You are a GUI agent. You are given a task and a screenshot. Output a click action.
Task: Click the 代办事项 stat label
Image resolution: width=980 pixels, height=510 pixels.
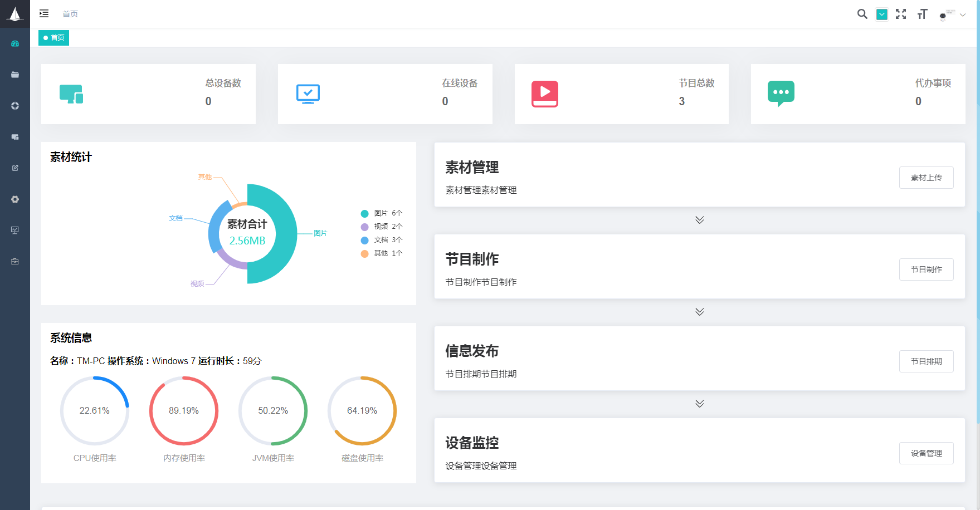pyautogui.click(x=933, y=83)
